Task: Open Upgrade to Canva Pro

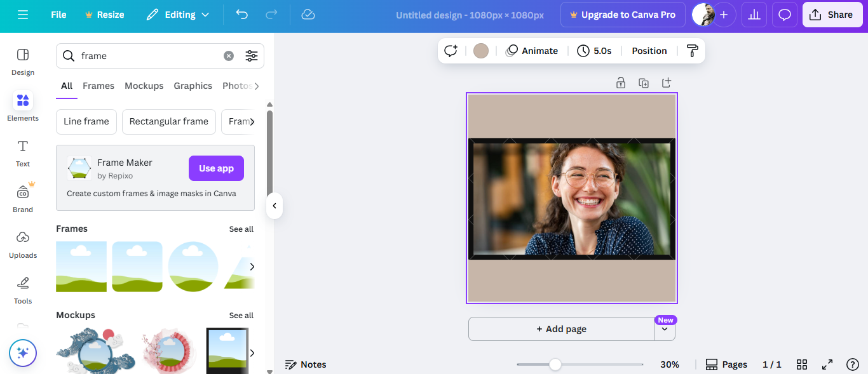Action: tap(623, 14)
